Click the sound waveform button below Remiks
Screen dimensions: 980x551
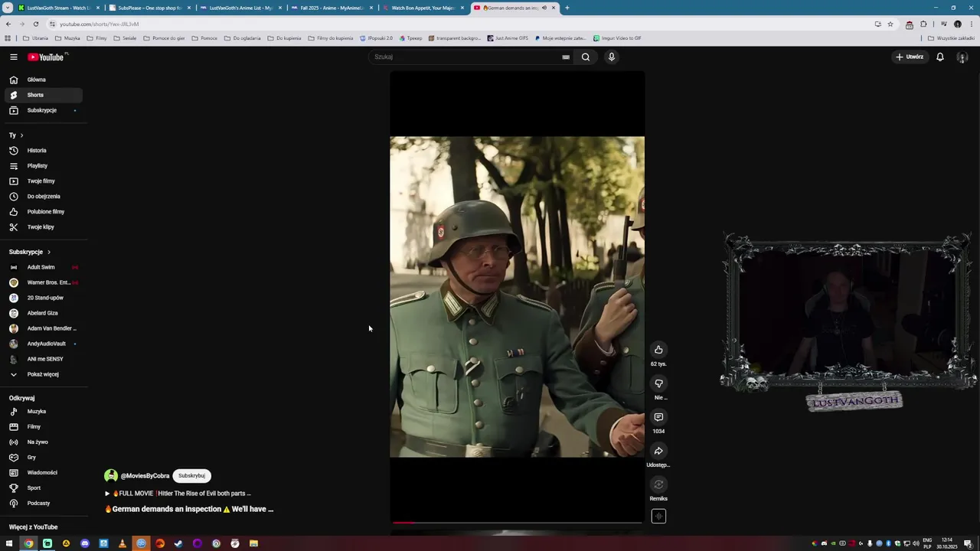[x=658, y=517]
